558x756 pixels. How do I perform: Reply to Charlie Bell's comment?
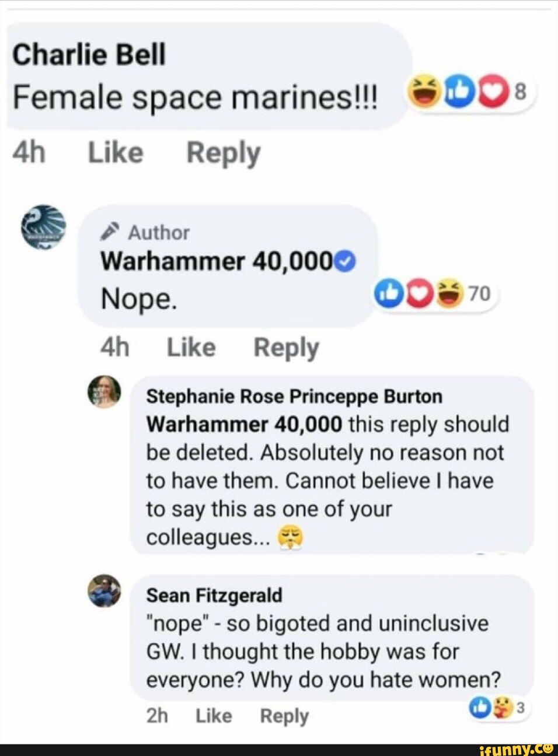pyautogui.click(x=224, y=153)
